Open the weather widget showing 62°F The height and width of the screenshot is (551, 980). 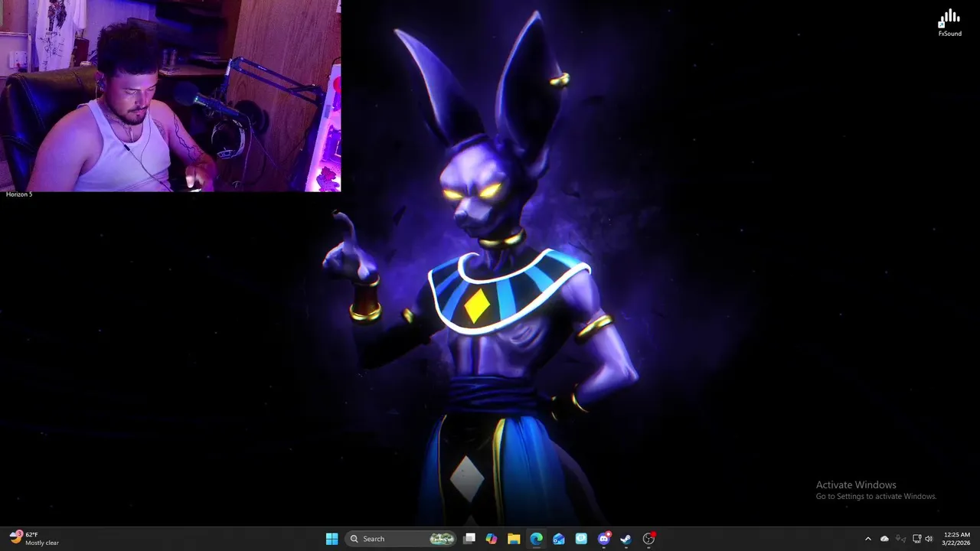[34, 539]
